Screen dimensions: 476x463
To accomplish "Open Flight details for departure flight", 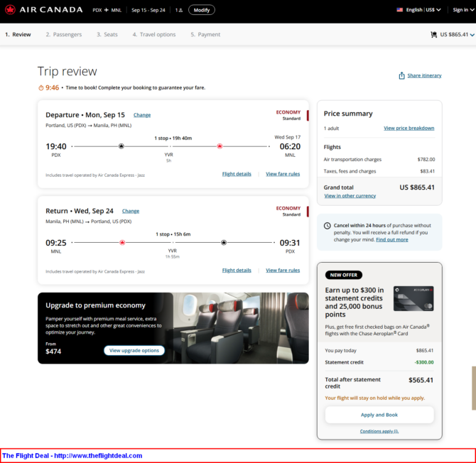I will (237, 174).
